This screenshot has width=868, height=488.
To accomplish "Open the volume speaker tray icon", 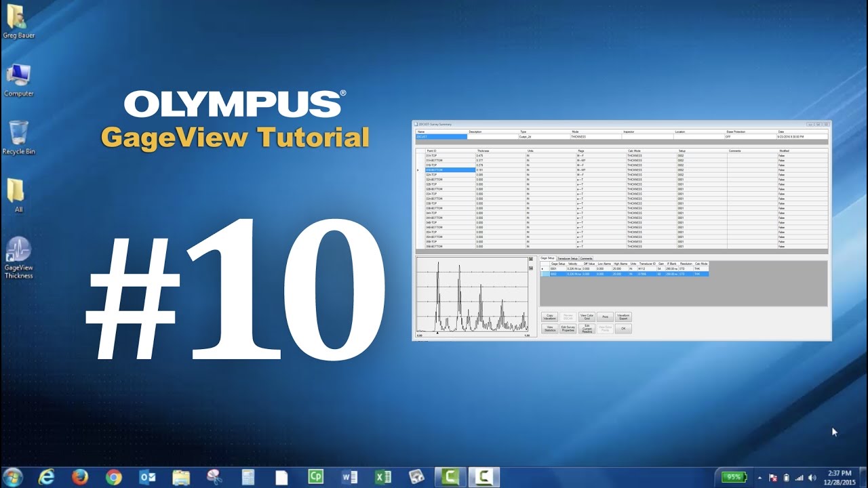I will click(813, 477).
